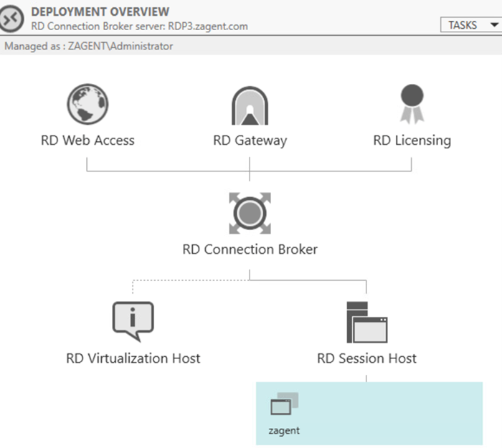Select the RD Licensing text label
The width and height of the screenshot is (502, 448).
[412, 140]
